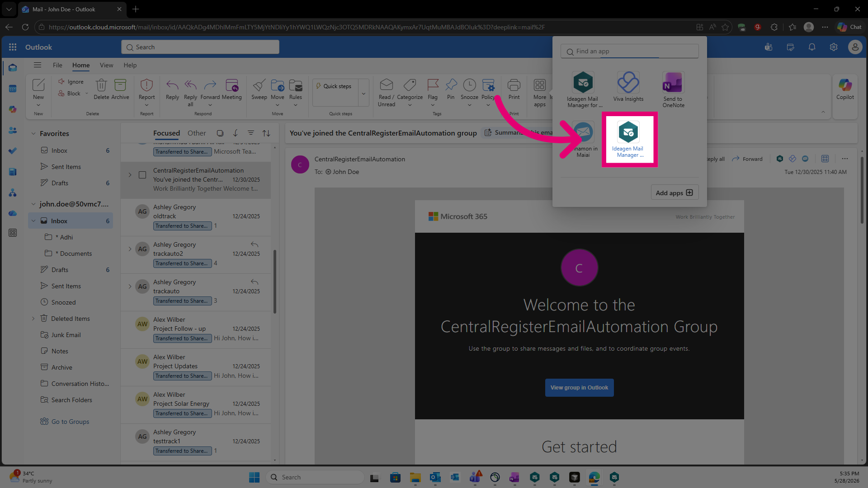Click the Reply button in ribbon
The image size is (868, 488).
coord(172,89)
